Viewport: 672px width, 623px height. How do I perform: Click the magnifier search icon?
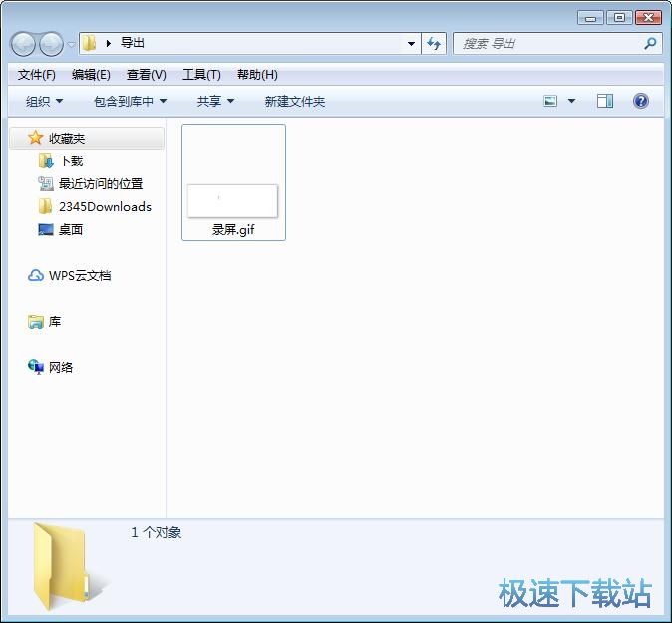pos(650,43)
